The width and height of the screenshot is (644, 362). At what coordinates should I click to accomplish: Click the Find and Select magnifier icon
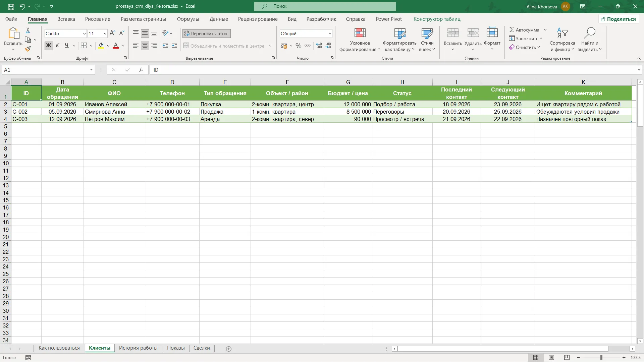589,33
